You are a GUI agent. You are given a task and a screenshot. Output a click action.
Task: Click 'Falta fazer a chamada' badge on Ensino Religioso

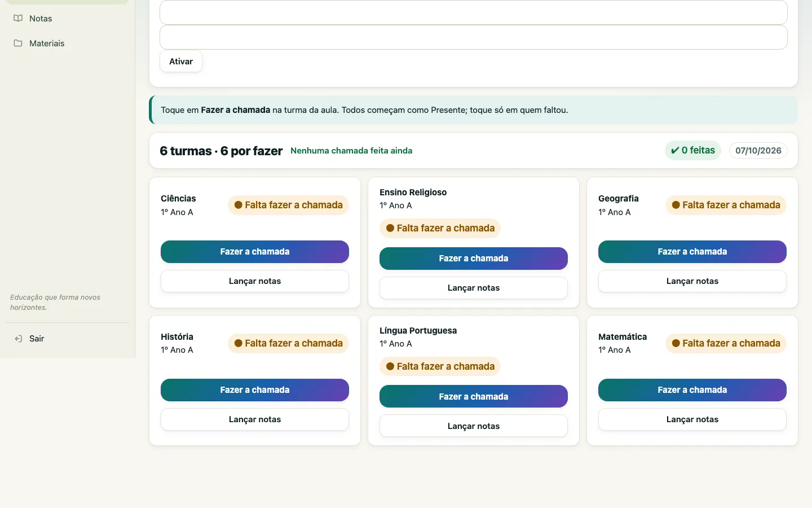click(440, 228)
